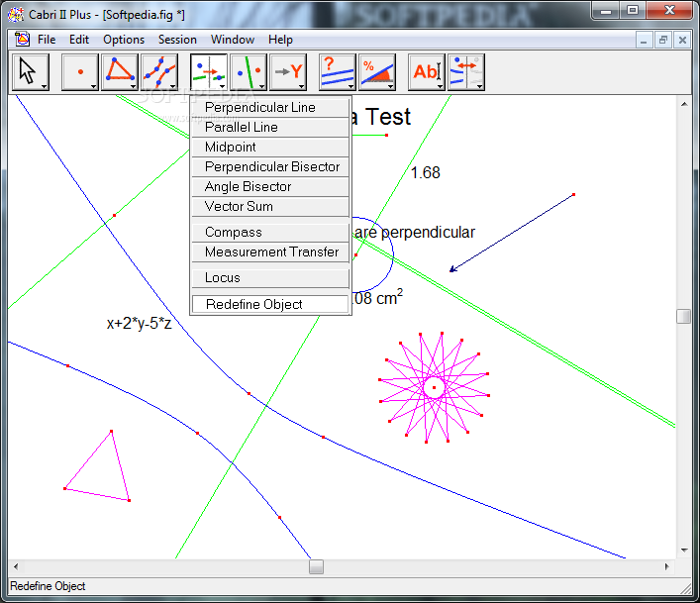The height and width of the screenshot is (603, 700).
Task: Open the Options menu
Action: click(x=124, y=40)
